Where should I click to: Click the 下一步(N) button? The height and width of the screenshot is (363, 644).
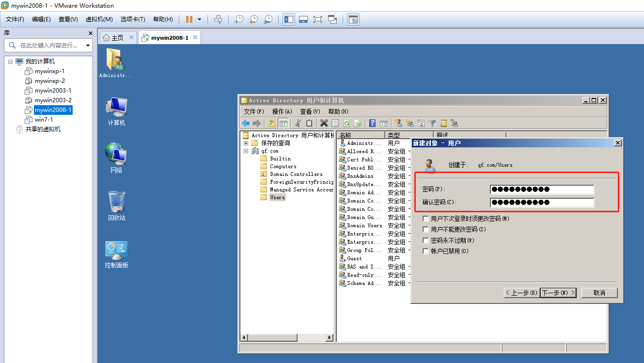coord(558,293)
